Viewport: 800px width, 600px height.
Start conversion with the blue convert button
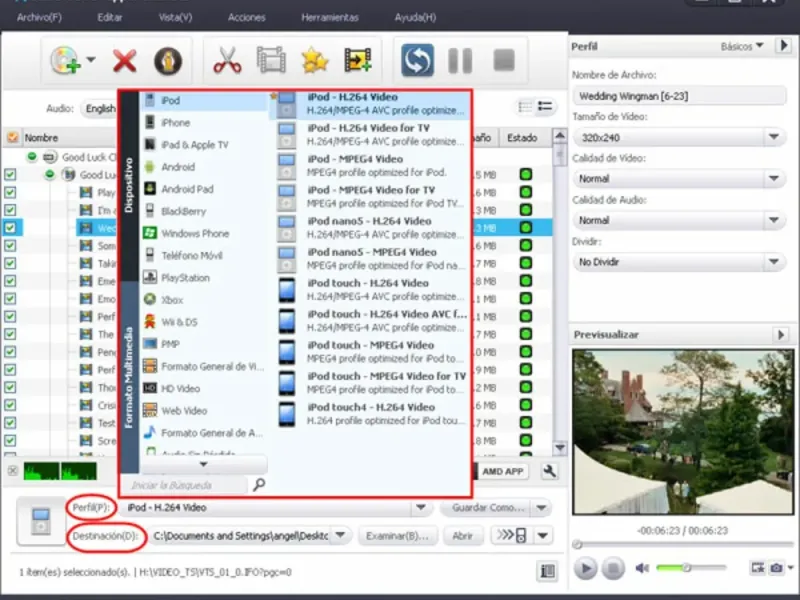(417, 60)
